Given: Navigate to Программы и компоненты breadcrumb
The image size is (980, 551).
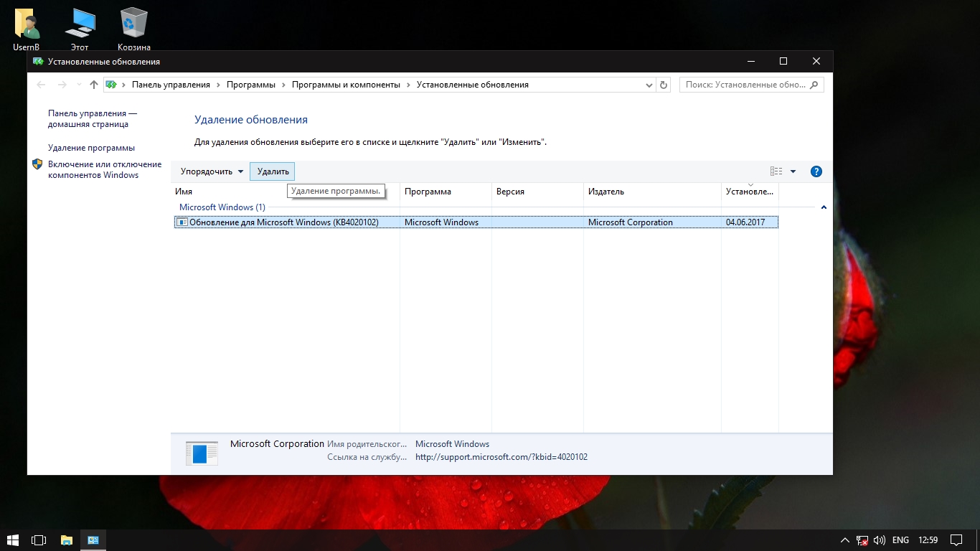Looking at the screenshot, I should point(346,85).
